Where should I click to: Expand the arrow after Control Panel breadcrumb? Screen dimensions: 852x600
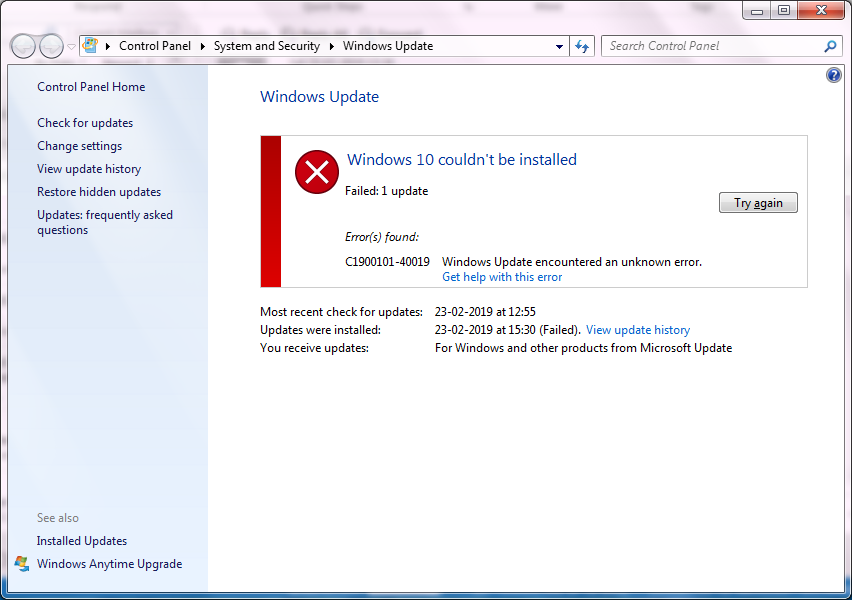(203, 46)
